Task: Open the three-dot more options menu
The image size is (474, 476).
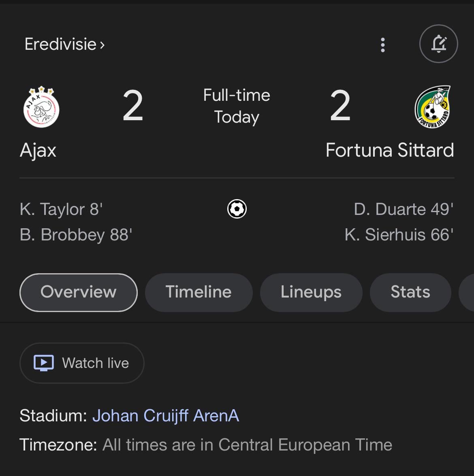Action: coord(382,45)
